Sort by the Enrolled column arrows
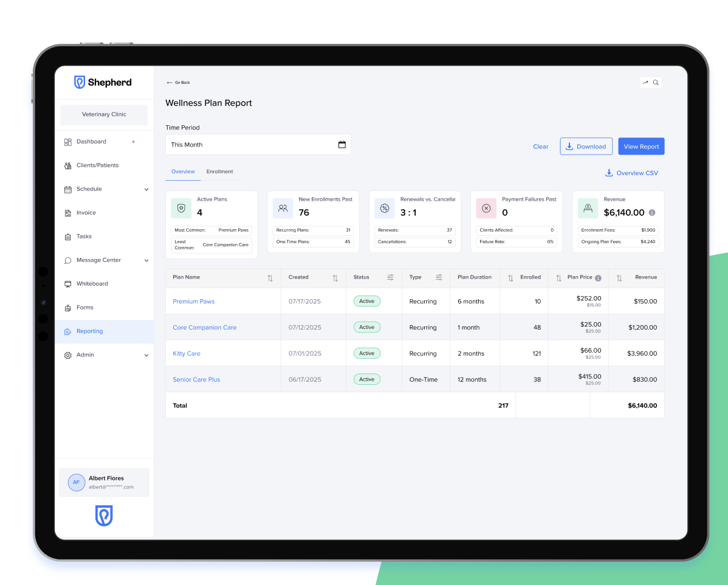728x585 pixels. (510, 278)
